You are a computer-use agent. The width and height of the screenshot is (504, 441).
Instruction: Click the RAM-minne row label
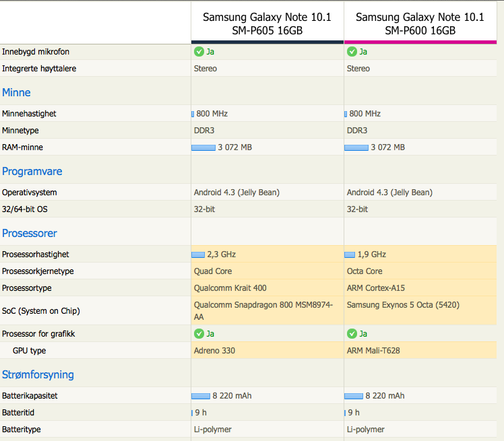(x=22, y=147)
